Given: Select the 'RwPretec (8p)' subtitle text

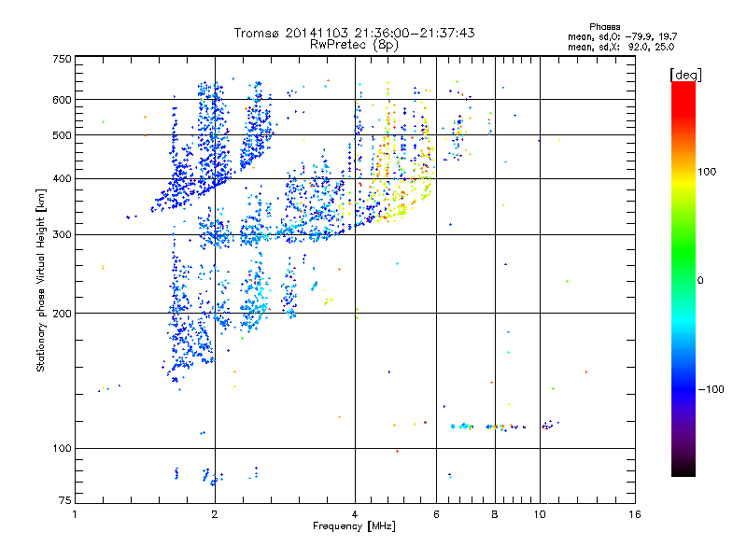Looking at the screenshot, I should point(354,45).
